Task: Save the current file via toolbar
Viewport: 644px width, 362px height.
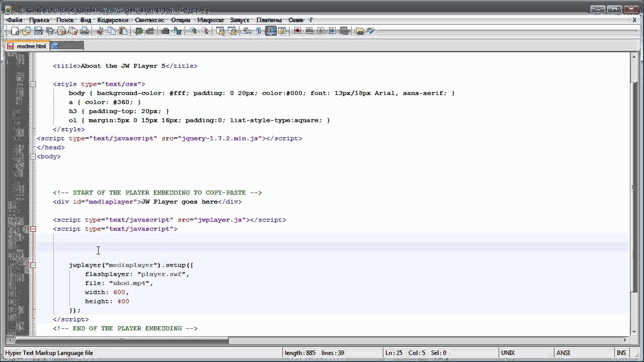Action: (38, 31)
